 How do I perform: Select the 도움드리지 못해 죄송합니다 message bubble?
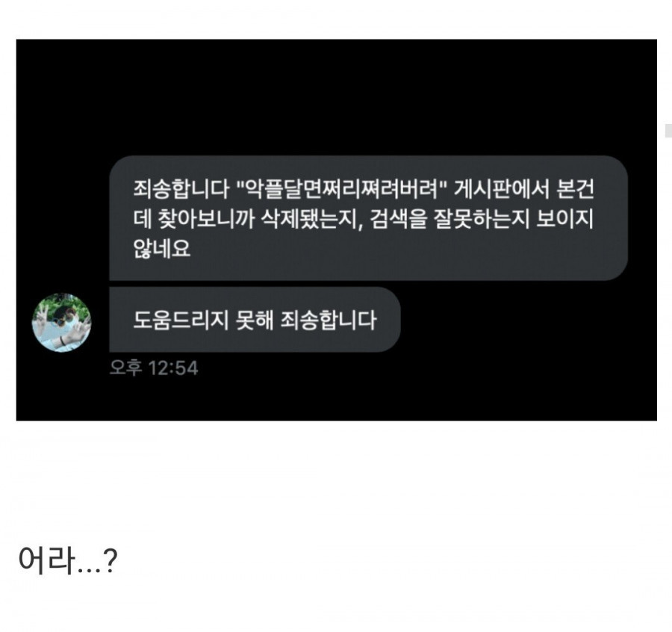(255, 320)
